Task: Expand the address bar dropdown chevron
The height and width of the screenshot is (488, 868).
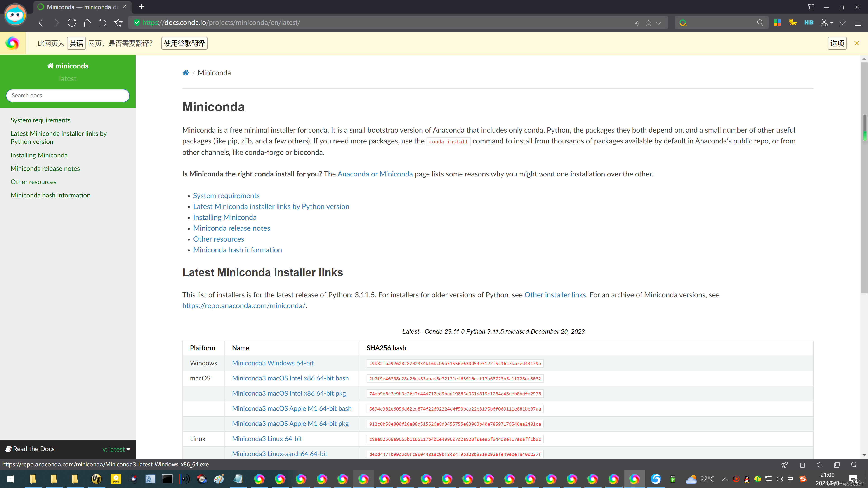Action: tap(659, 23)
